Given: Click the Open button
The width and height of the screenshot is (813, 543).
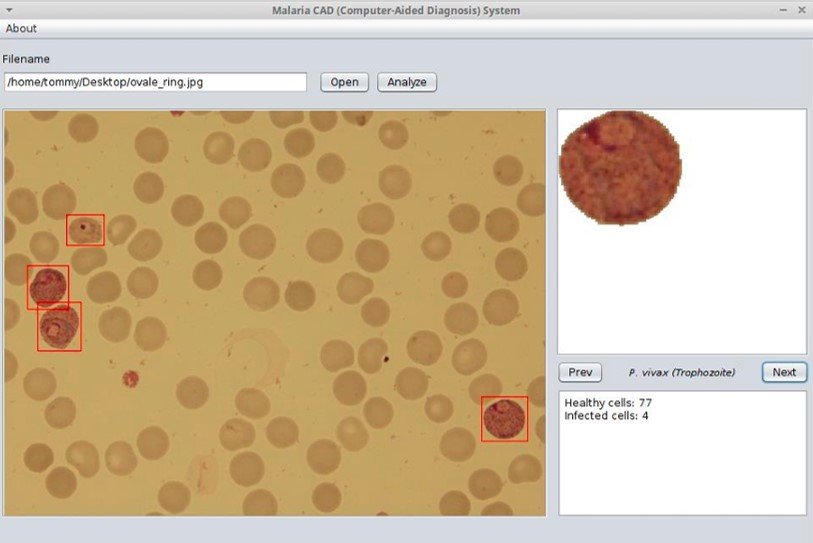Looking at the screenshot, I should [x=344, y=82].
